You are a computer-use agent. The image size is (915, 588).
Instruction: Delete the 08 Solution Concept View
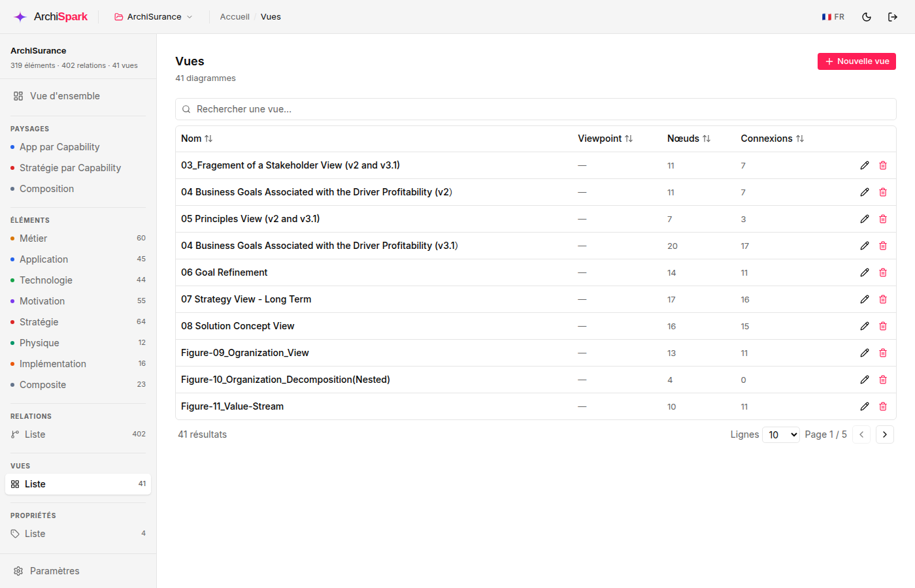[x=883, y=326]
